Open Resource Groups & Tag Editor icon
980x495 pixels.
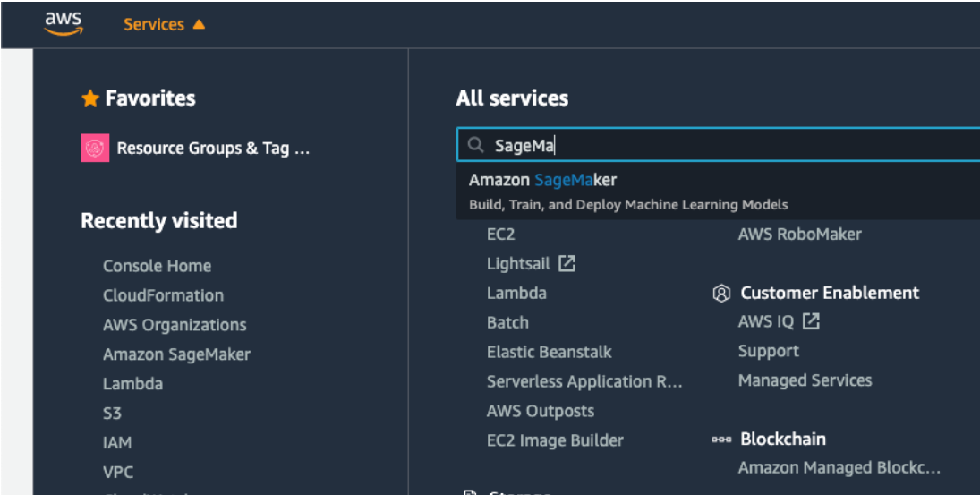pos(95,149)
